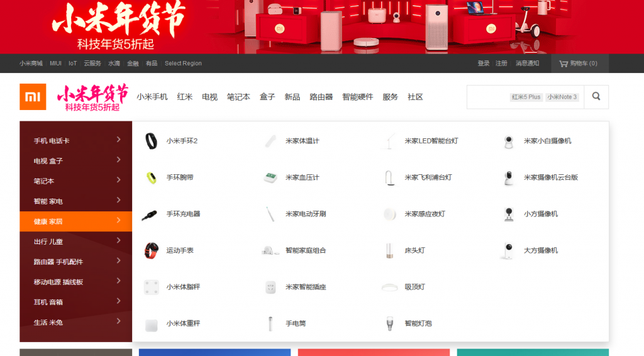
Task: Click the 大方摄像机 camera image
Action: [508, 250]
